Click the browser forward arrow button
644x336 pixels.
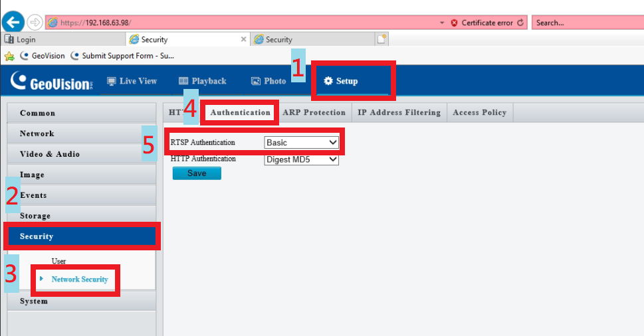click(x=35, y=23)
